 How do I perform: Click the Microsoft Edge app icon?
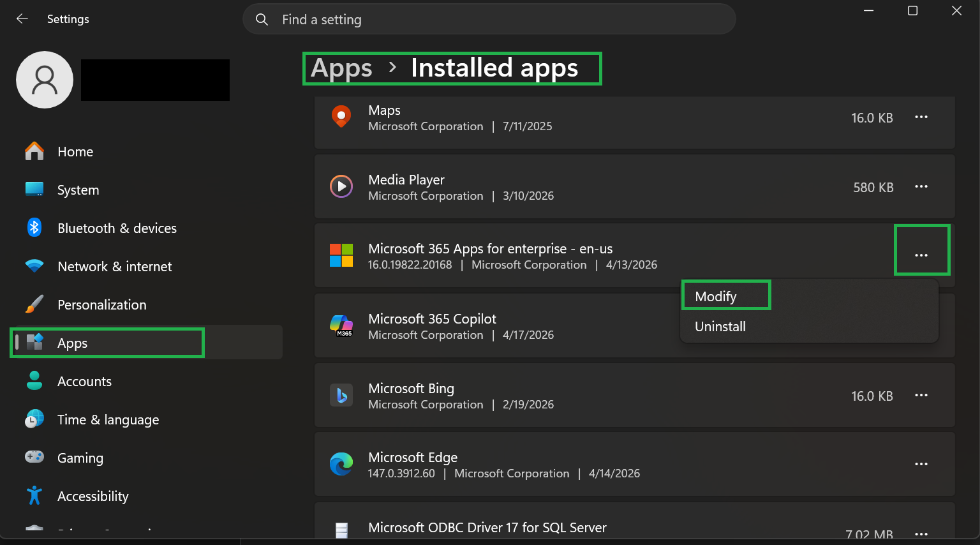click(341, 464)
